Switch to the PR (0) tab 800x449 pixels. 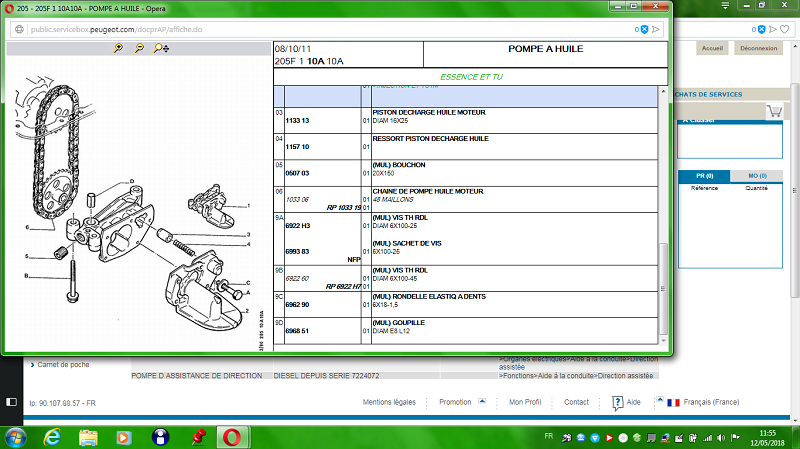coord(705,176)
